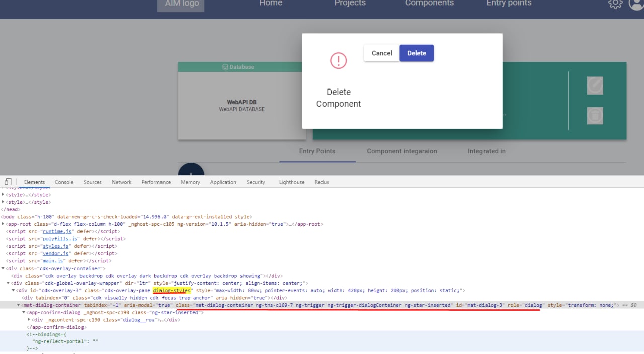The width and height of the screenshot is (644, 354).
Task: Select the DevTools Network tab
Action: coord(121,182)
